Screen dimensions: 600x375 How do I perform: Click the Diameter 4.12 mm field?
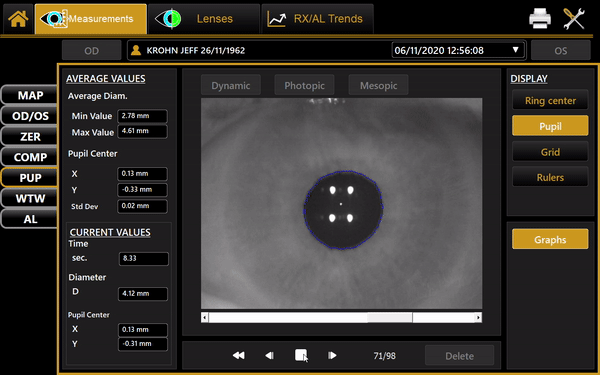pyautogui.click(x=143, y=293)
